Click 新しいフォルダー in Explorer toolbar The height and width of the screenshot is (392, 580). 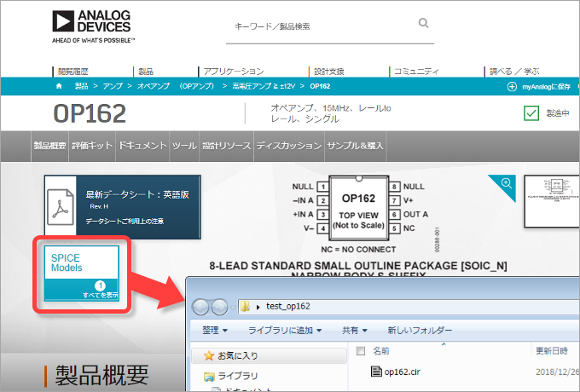[x=420, y=330]
